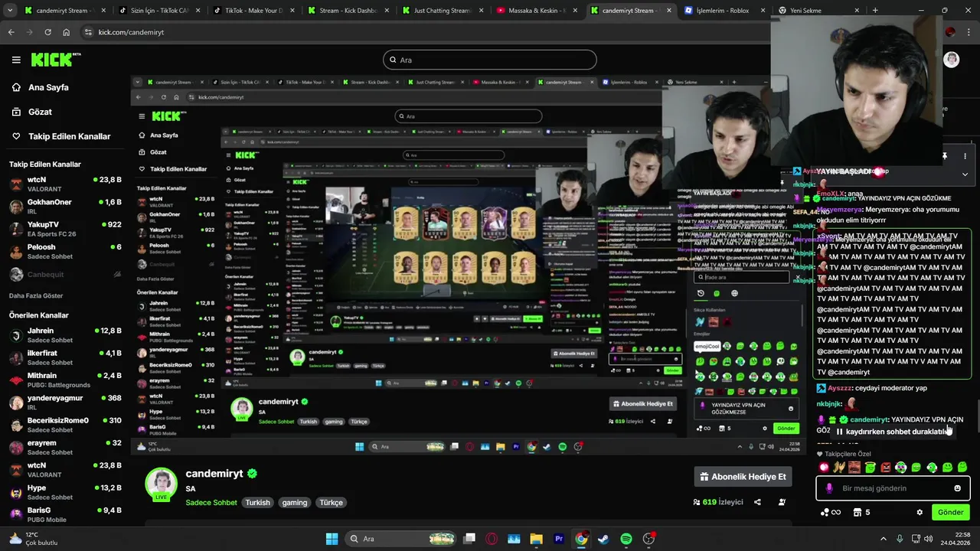Image resolution: width=980 pixels, height=551 pixels.
Task: Toggle system microphone icon in the tray
Action: coord(900,539)
